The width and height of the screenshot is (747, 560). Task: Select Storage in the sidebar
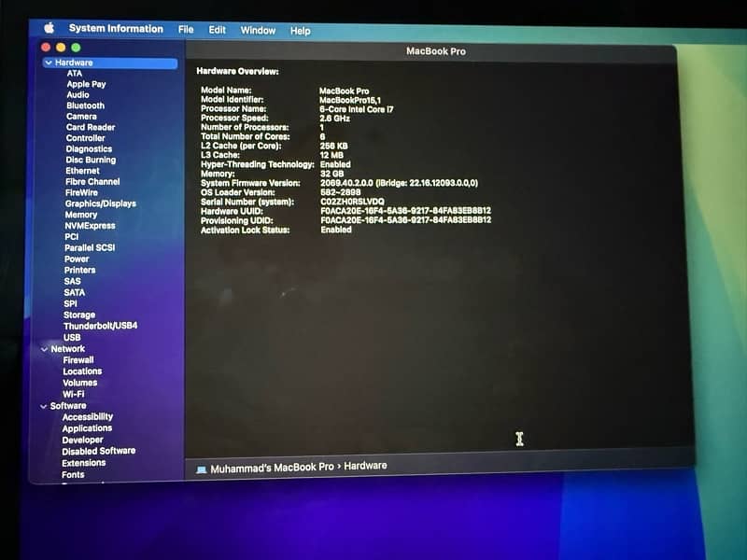click(x=79, y=315)
